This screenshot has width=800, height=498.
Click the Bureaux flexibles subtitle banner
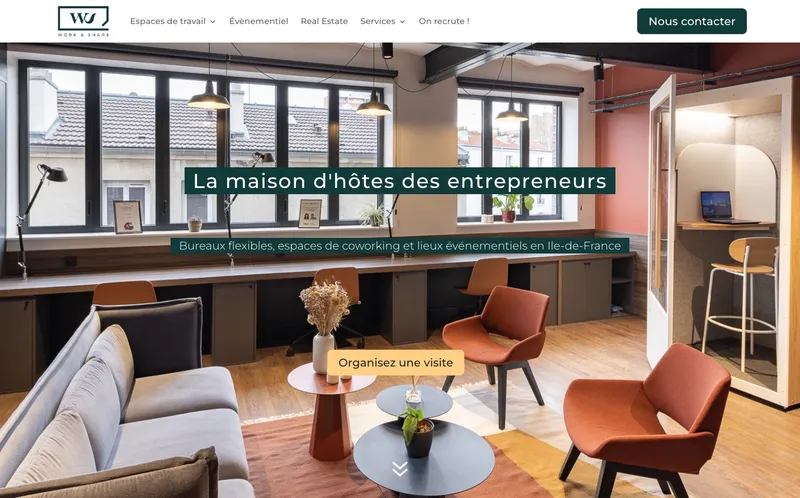[x=400, y=245]
